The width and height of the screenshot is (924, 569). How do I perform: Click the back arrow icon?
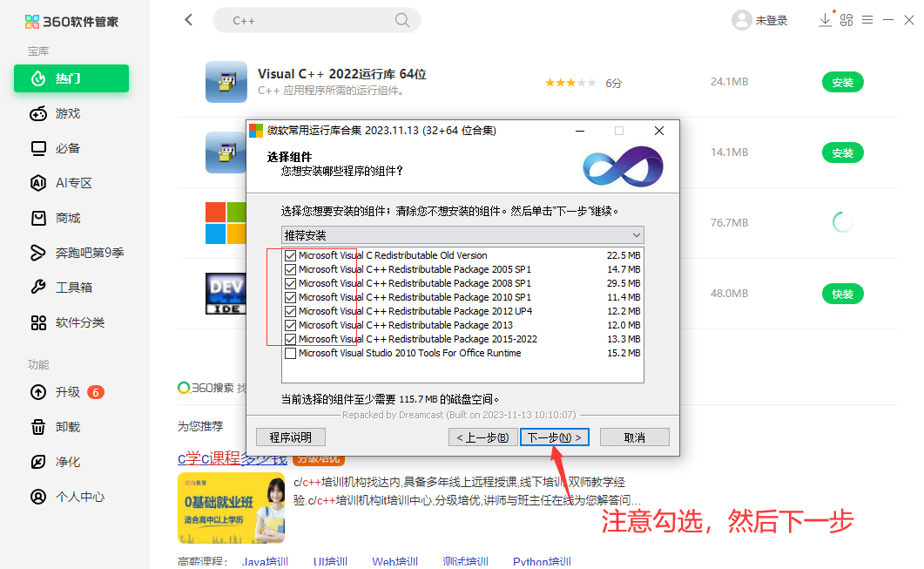click(x=189, y=20)
